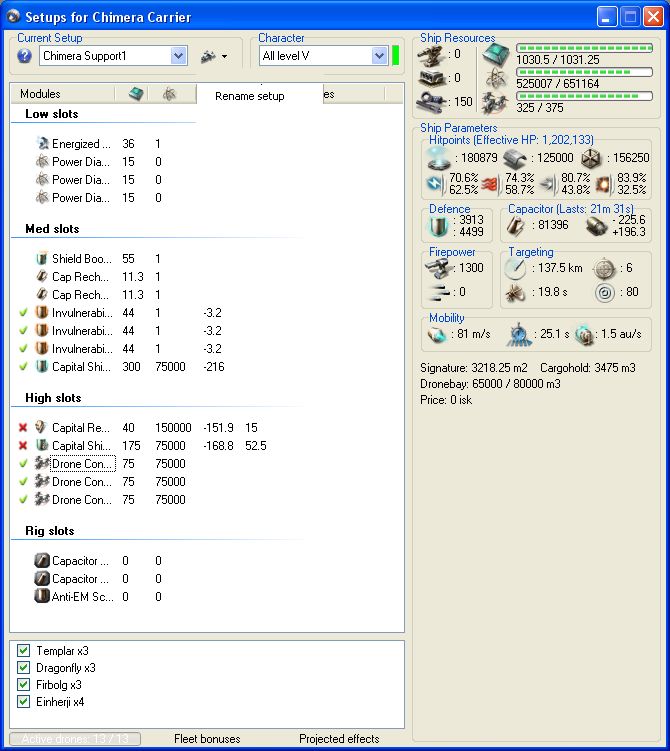Uncheck the Firbolg x3 drone checkbox

pyautogui.click(x=23, y=684)
